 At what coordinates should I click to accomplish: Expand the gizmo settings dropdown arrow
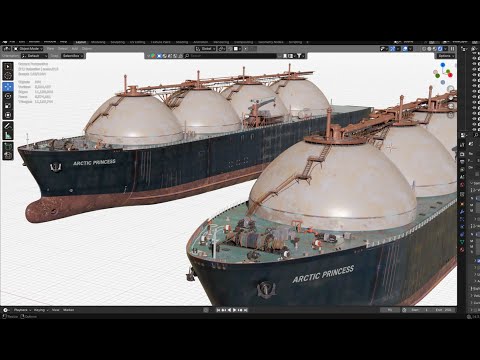tap(398, 49)
